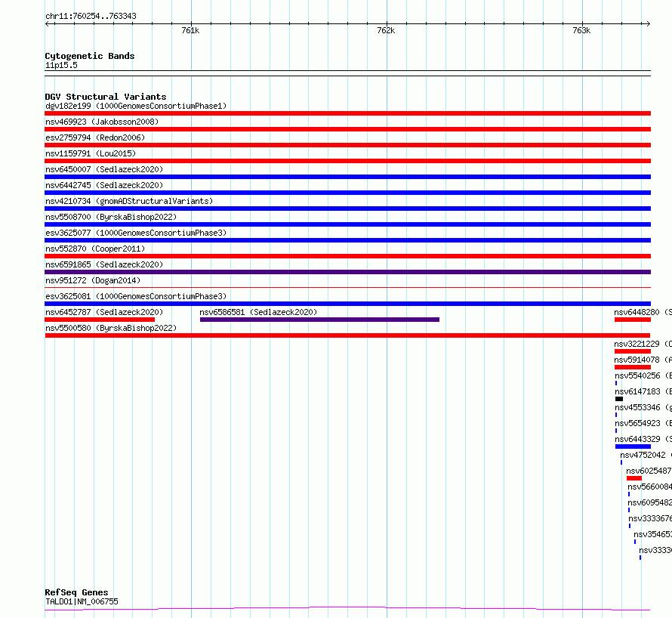Click the blue bar under nsv6442745 (Sedlazeck2020)
The image size is (672, 618).
point(347,193)
